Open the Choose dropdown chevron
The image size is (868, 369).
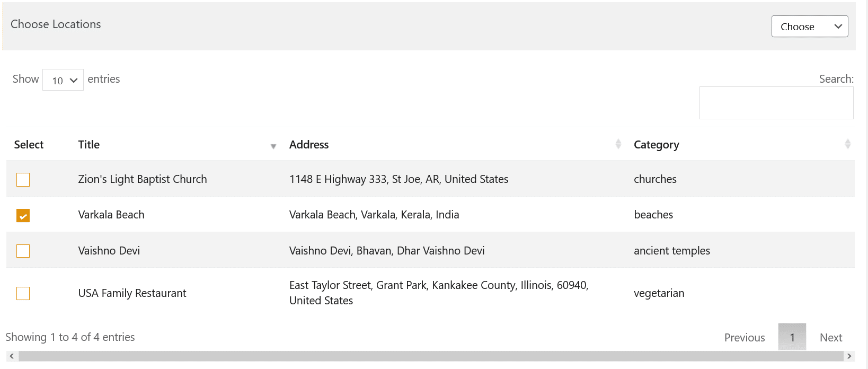(838, 26)
